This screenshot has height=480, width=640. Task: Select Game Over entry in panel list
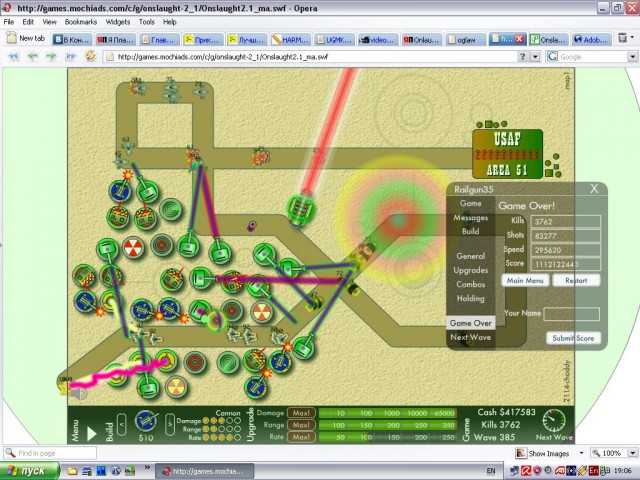pyautogui.click(x=471, y=323)
